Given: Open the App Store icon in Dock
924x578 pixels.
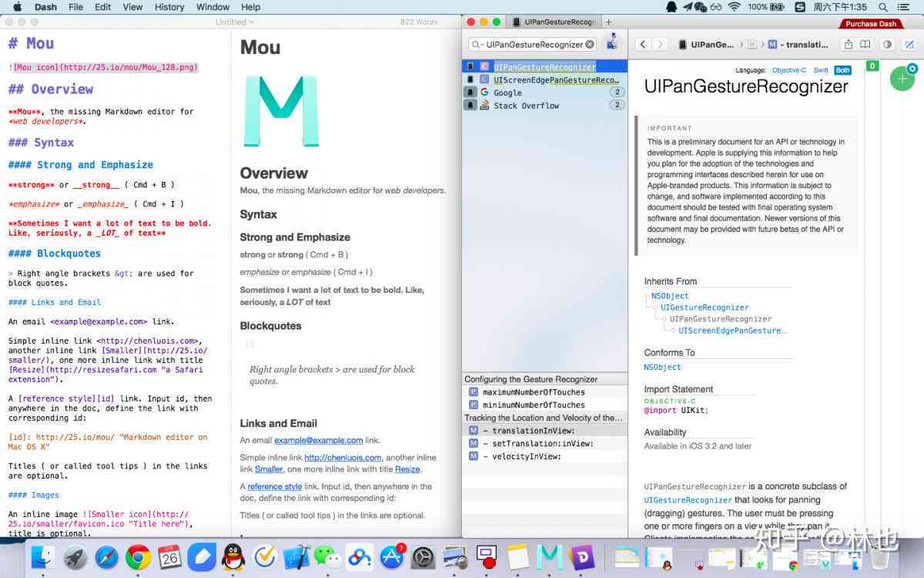Looking at the screenshot, I should tap(391, 556).
